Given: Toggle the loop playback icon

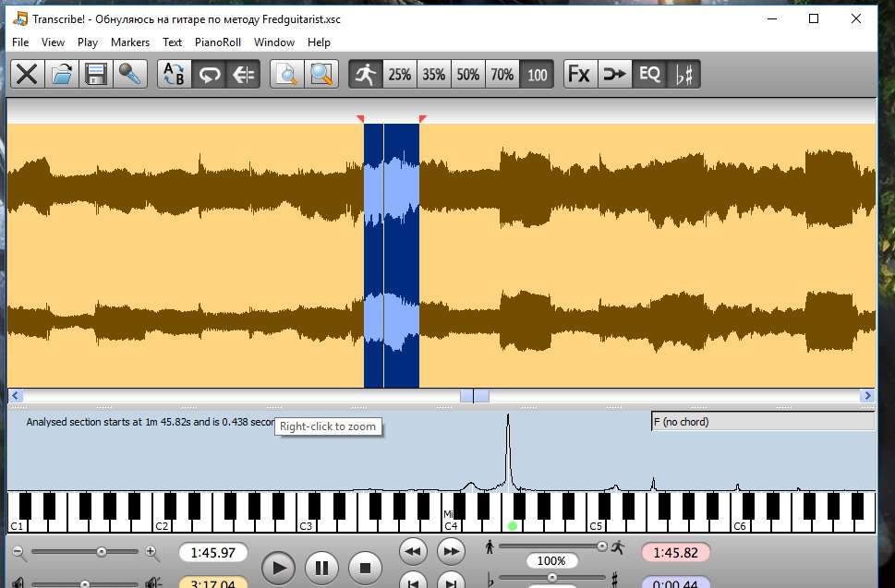Looking at the screenshot, I should coord(209,74).
